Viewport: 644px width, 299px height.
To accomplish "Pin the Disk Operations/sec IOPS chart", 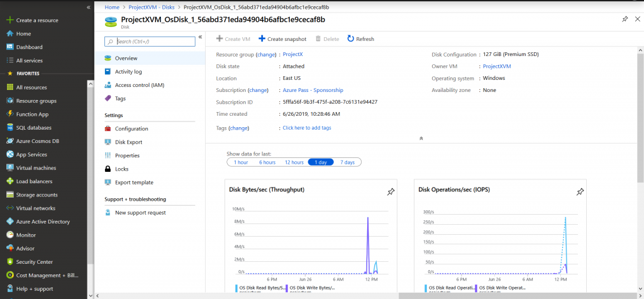I will click(x=580, y=191).
